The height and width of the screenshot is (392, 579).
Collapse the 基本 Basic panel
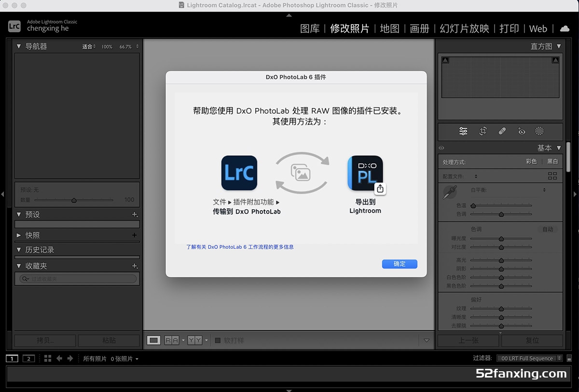[x=559, y=148]
